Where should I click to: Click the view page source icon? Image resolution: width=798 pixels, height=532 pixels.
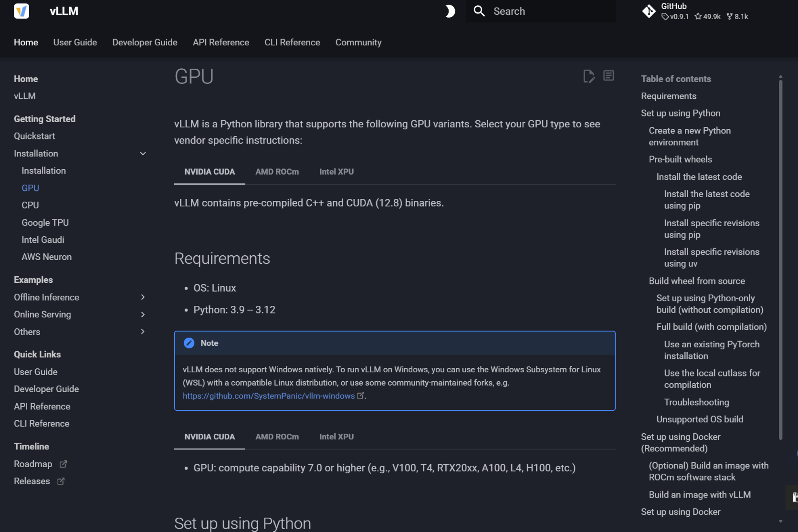pyautogui.click(x=609, y=76)
